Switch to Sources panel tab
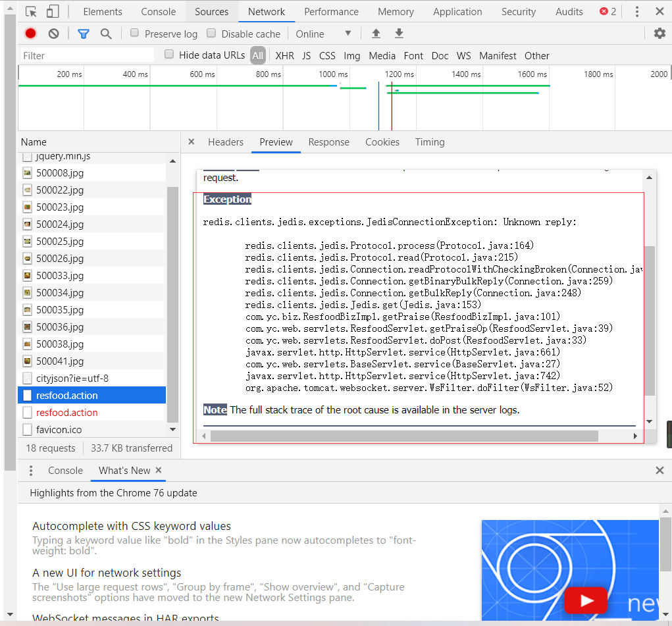Screen dimensions: 672x626 pos(211,12)
